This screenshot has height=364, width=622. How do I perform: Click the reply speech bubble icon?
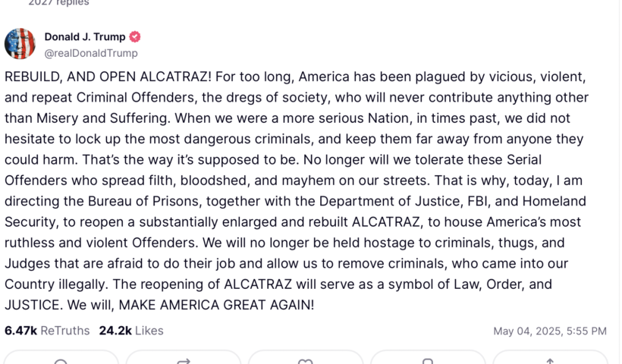pos(61,361)
